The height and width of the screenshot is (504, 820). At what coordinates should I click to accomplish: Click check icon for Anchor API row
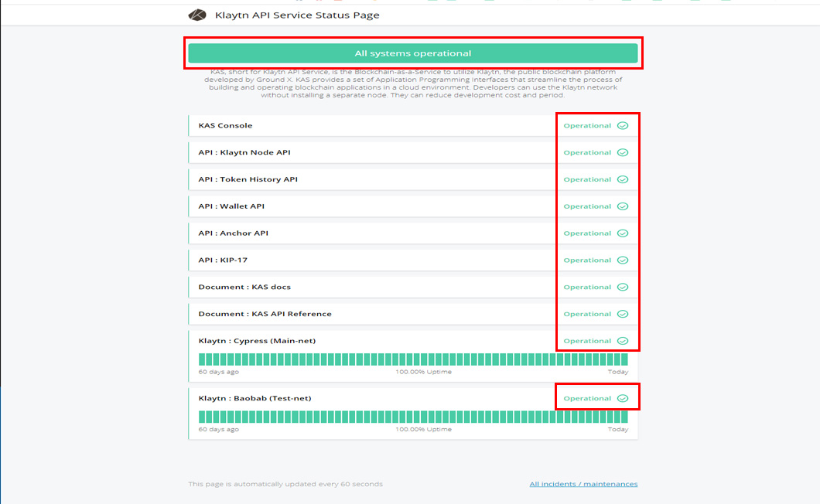point(622,233)
